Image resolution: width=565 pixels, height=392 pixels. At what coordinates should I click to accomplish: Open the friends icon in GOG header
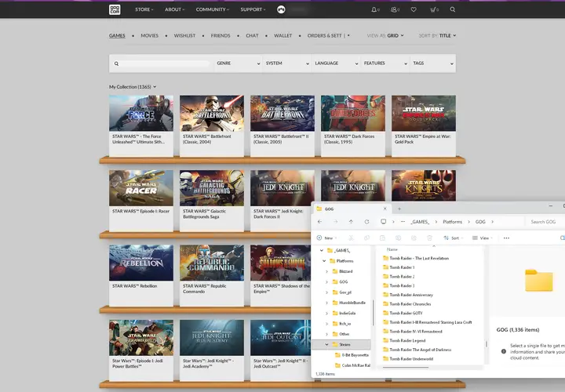(393, 9)
